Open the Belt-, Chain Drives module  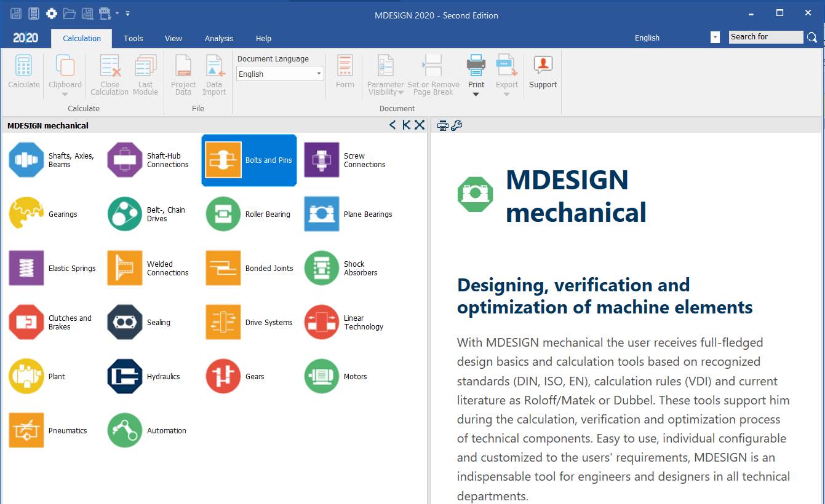(147, 214)
